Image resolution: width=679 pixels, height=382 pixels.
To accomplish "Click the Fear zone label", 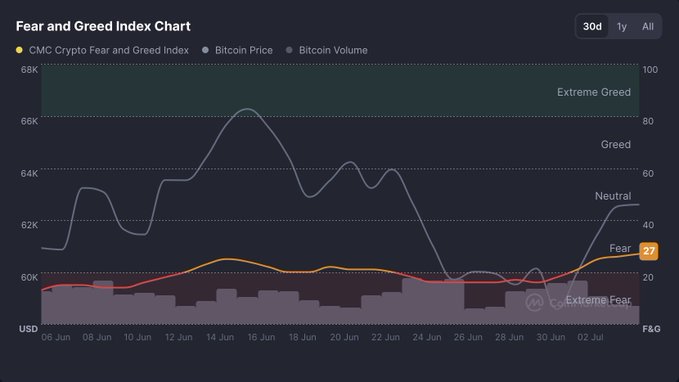I will (620, 249).
